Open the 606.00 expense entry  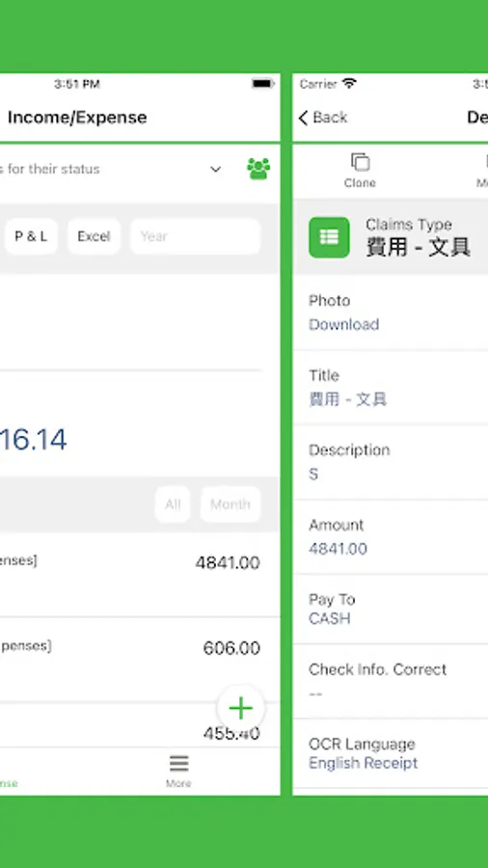click(x=140, y=660)
